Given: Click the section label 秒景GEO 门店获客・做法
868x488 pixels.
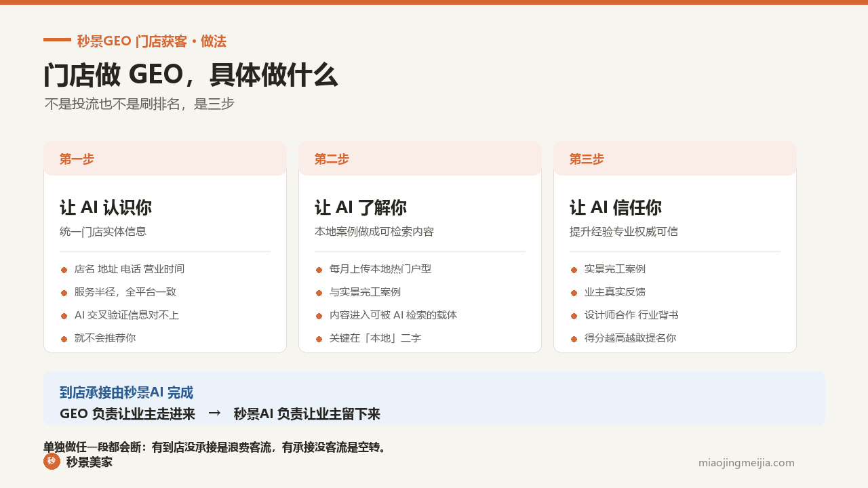Looking at the screenshot, I should [x=151, y=41].
